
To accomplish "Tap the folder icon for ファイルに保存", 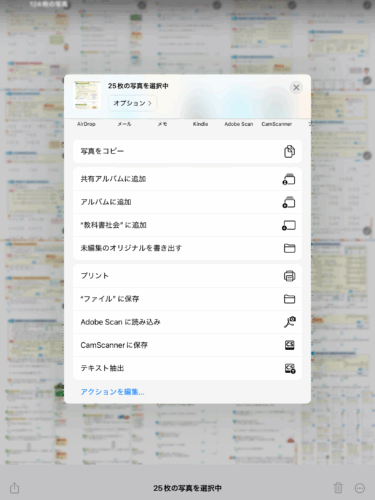I will [289, 299].
